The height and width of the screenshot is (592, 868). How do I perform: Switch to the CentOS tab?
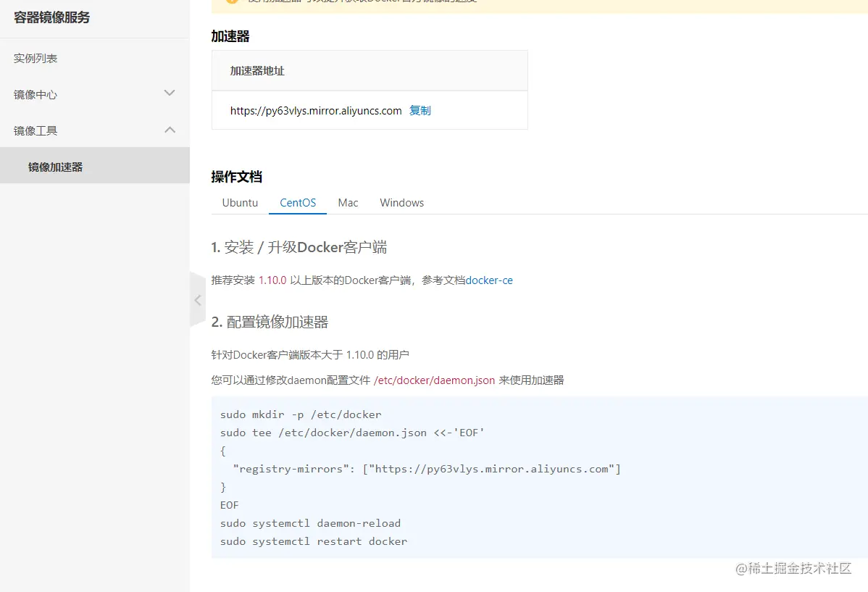(298, 203)
